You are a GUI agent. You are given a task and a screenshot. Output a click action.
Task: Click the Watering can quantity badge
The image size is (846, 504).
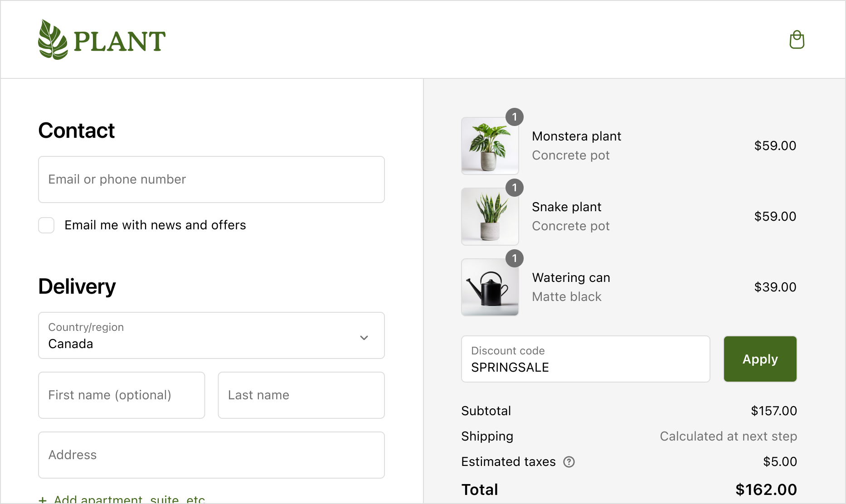click(x=515, y=258)
